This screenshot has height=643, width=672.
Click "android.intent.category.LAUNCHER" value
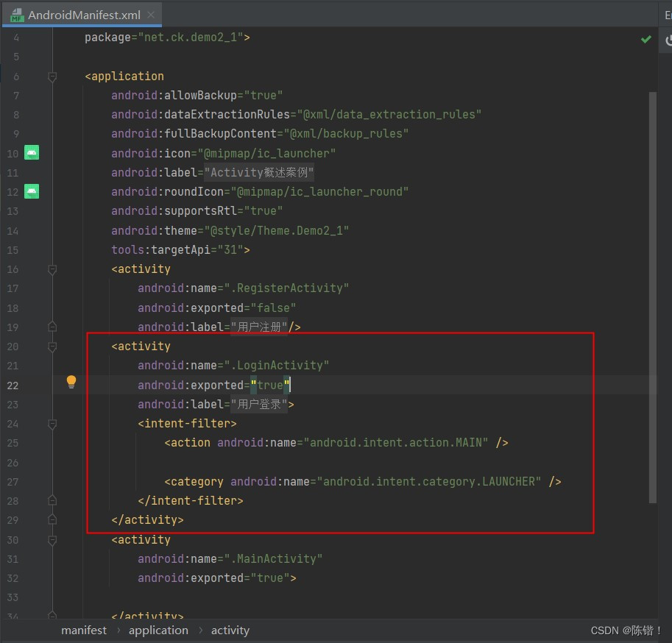coord(428,481)
